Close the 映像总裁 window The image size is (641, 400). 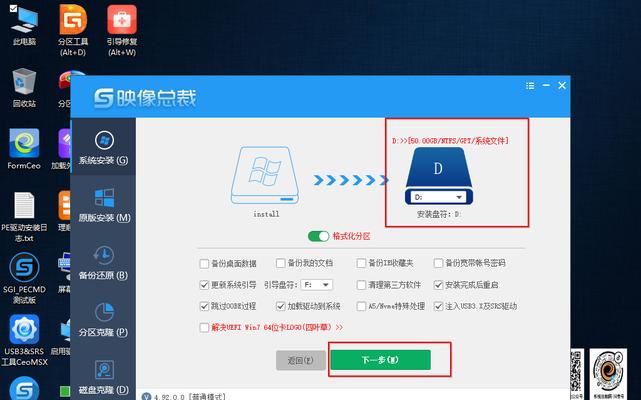pyautogui.click(x=562, y=85)
